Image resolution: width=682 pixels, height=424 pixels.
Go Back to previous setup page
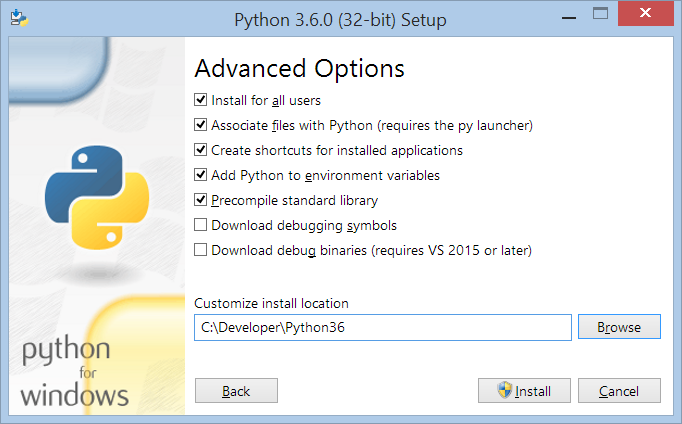pos(236,391)
